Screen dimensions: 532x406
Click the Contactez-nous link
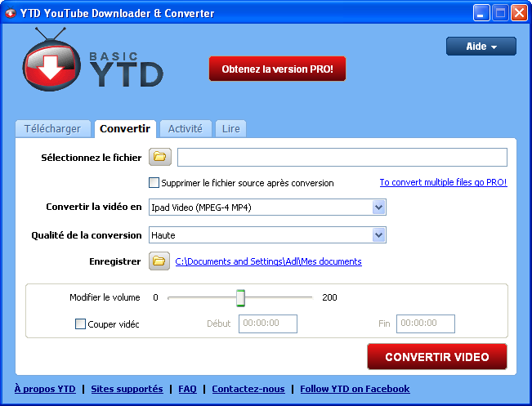click(x=248, y=389)
